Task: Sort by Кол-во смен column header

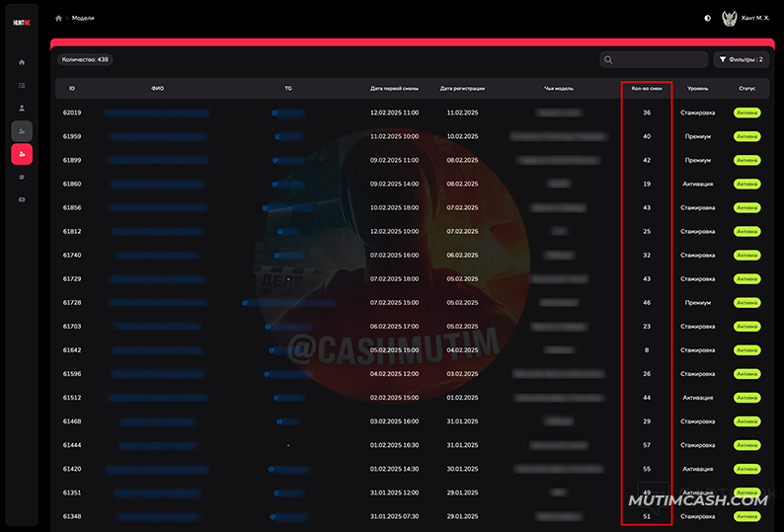Action: [647, 88]
